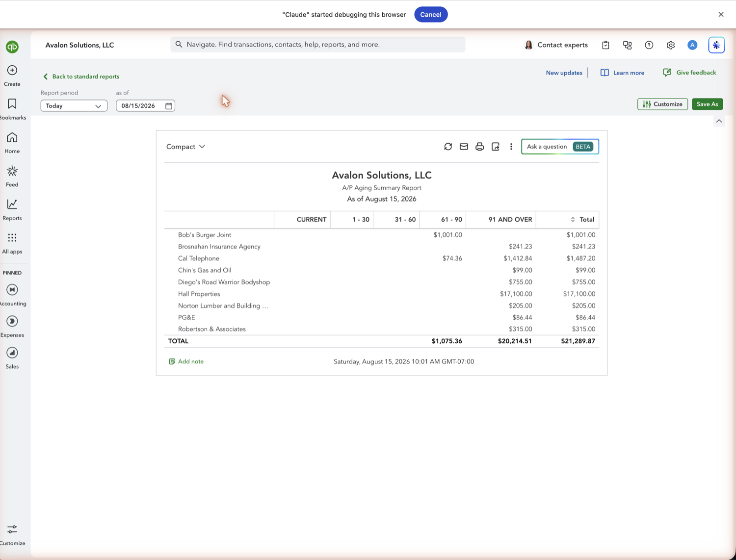Click the Save As button
This screenshot has width=736, height=560.
[707, 104]
